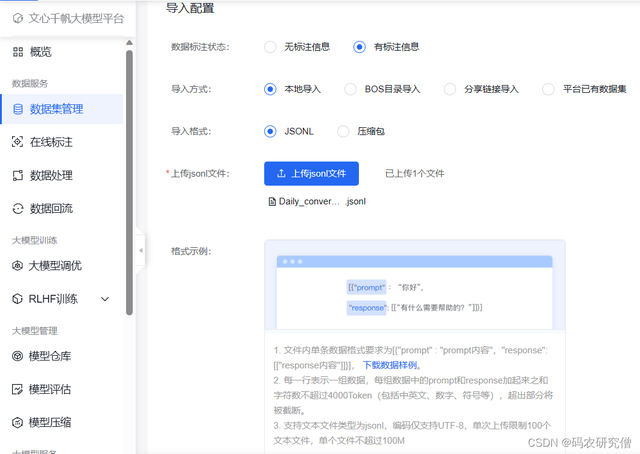This screenshot has width=640, height=454.
Task: Click the 在线标注 annotation icon
Action: tap(18, 142)
